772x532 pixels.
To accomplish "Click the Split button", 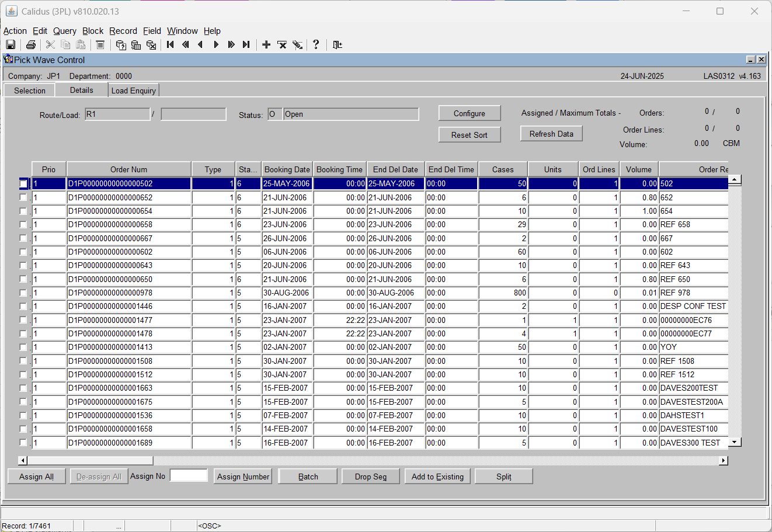I will [x=503, y=477].
